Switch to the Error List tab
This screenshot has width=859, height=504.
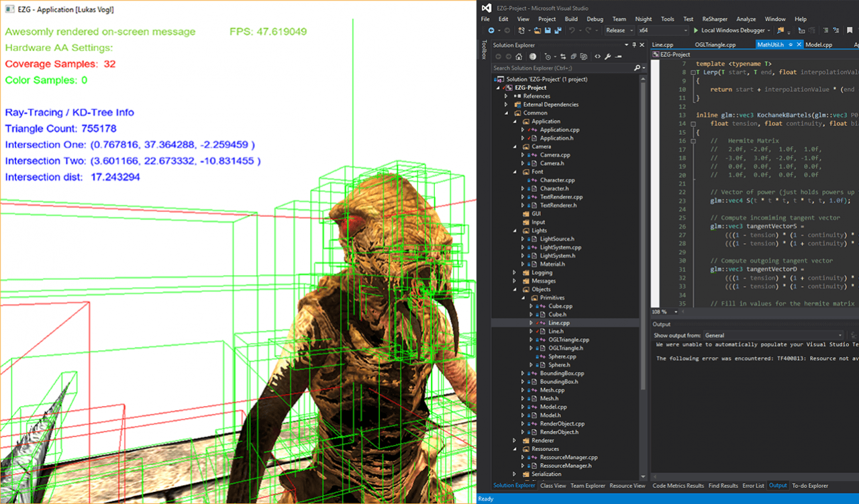coord(754,485)
